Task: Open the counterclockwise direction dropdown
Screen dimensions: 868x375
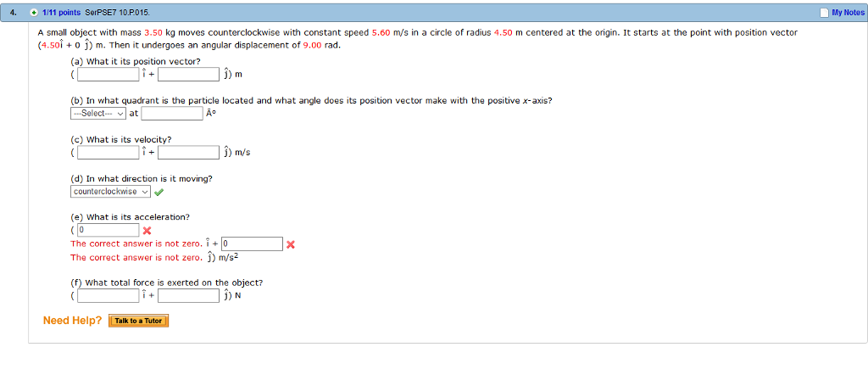Action: 111,192
